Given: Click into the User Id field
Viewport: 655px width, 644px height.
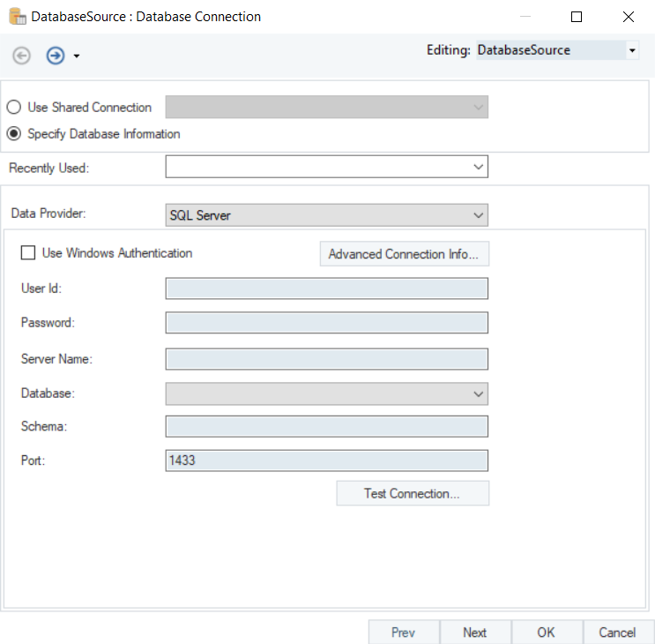Looking at the screenshot, I should tap(326, 288).
